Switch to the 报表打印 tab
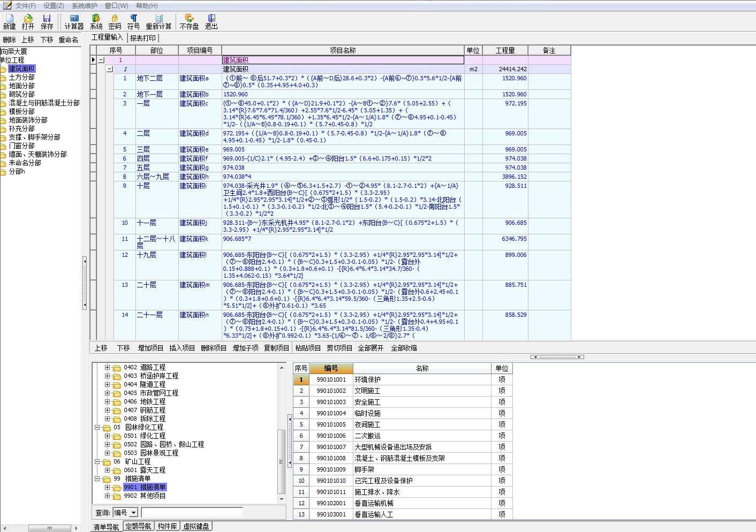The height and width of the screenshot is (532, 756). (x=142, y=38)
